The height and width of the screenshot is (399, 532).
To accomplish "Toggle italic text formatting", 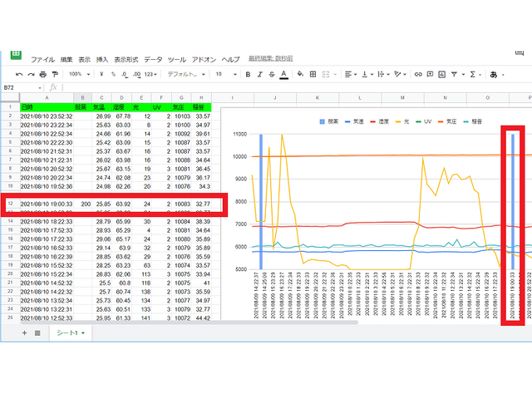I will click(259, 74).
